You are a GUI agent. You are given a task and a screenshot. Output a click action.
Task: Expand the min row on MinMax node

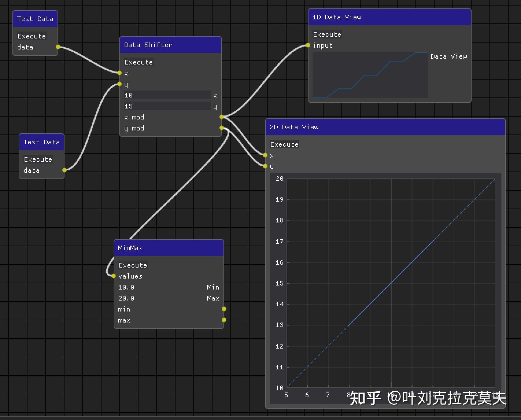point(124,309)
